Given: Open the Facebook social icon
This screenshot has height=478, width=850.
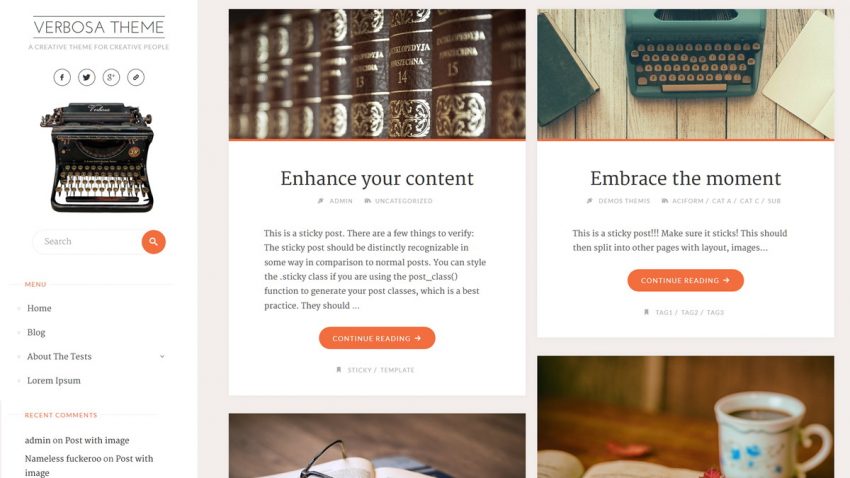Looking at the screenshot, I should tap(62, 77).
